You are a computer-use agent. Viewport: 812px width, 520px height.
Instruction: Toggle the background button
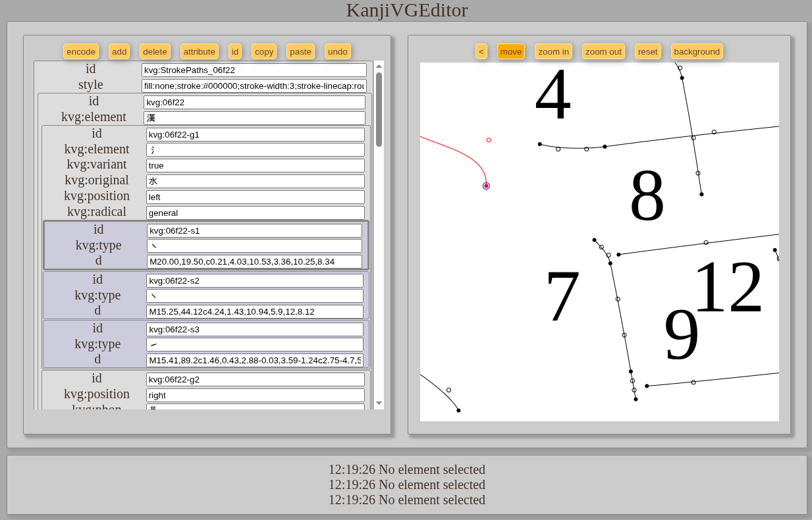[697, 51]
